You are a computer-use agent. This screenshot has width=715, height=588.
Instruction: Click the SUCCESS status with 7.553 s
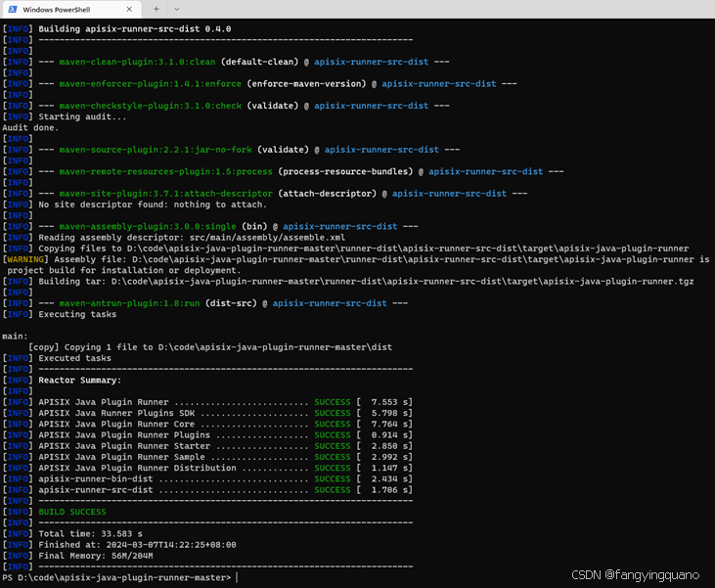point(333,402)
